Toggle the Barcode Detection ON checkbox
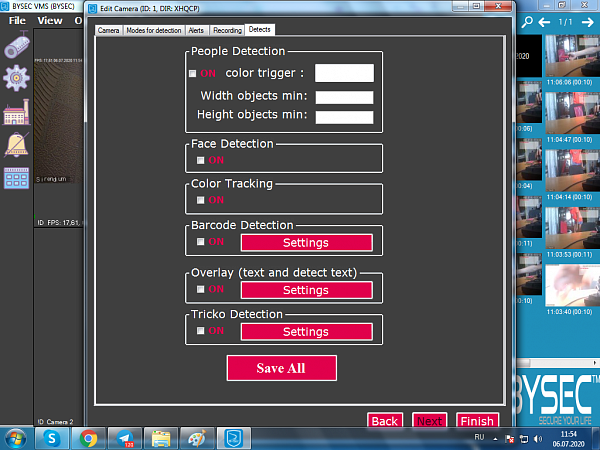 coord(200,242)
